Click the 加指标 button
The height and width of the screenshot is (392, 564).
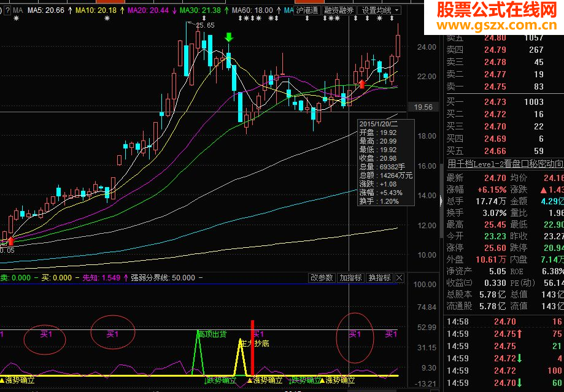(x=350, y=278)
